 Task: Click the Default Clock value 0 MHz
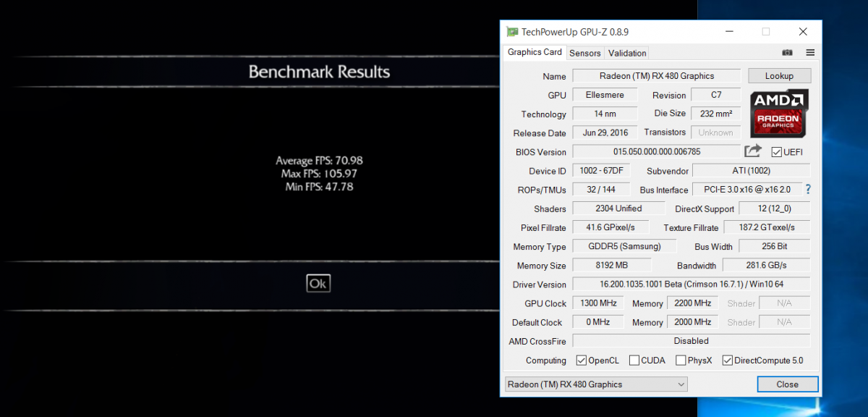click(599, 322)
